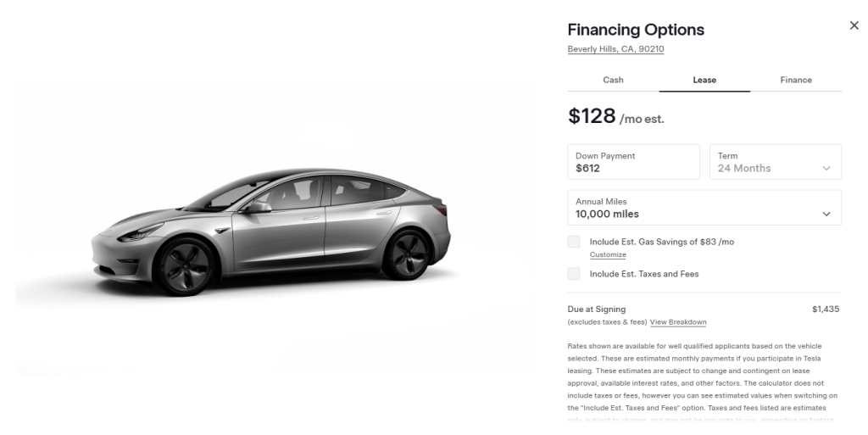Select the Lease tab
The height and width of the screenshot is (435, 868).
click(x=704, y=80)
